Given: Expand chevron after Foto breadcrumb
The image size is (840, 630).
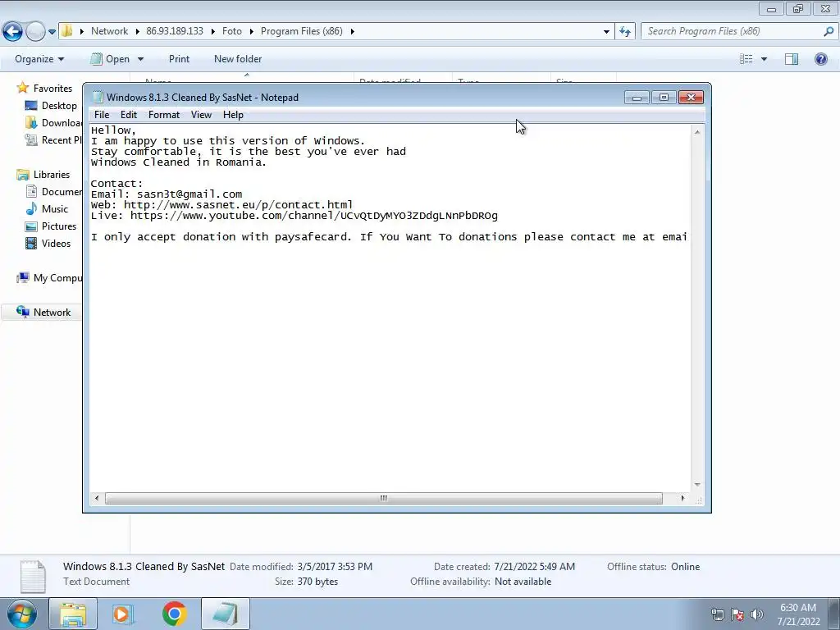Looking at the screenshot, I should pos(251,31).
